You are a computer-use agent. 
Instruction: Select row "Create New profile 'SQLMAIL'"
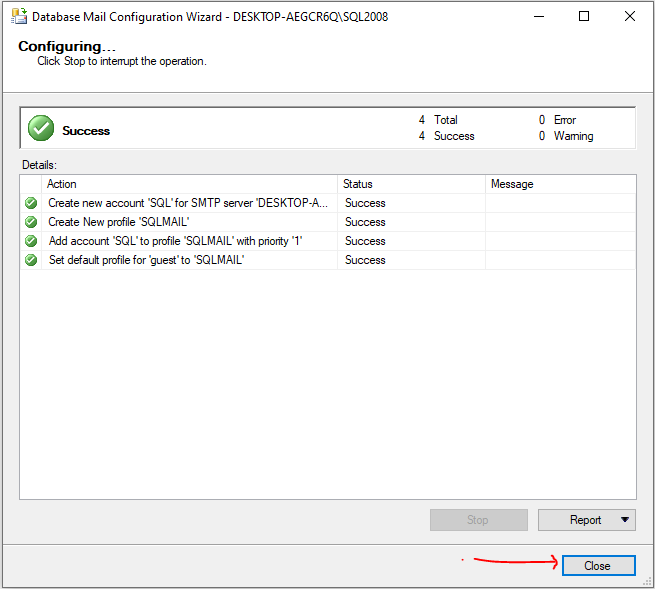(328, 222)
